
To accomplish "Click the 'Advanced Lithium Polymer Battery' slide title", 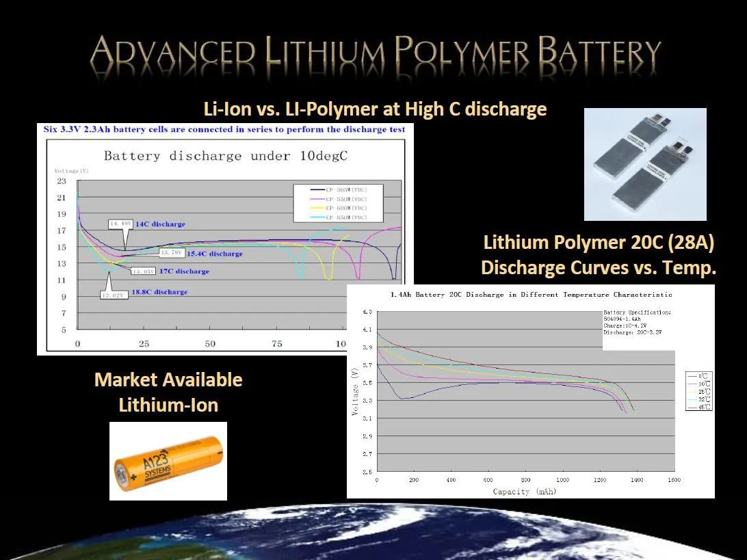I will (x=376, y=51).
